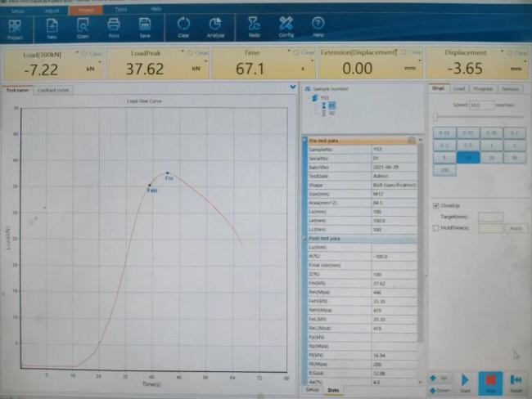The height and width of the screenshot is (399, 532).
Task: Click the red Stop button
Action: click(490, 383)
